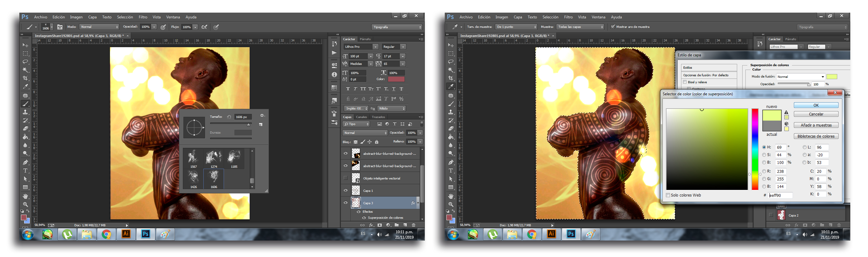Show Objeto inteligente vectorial layer
This screenshot has height=257, width=868.
345,178
